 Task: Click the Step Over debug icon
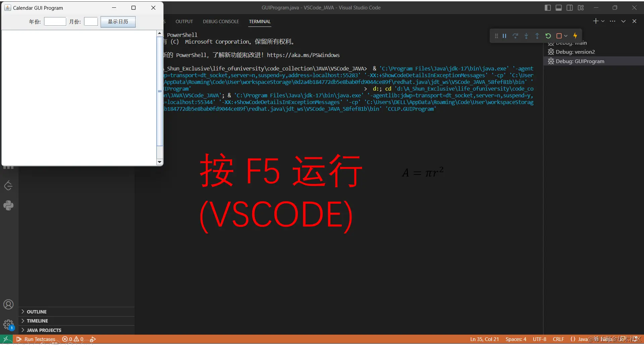pos(515,36)
